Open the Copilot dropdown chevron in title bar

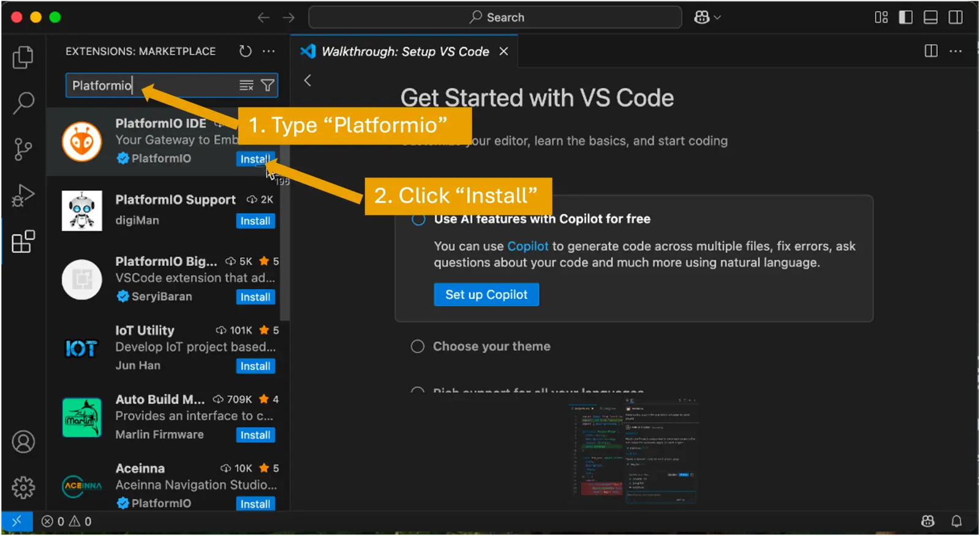point(717,18)
